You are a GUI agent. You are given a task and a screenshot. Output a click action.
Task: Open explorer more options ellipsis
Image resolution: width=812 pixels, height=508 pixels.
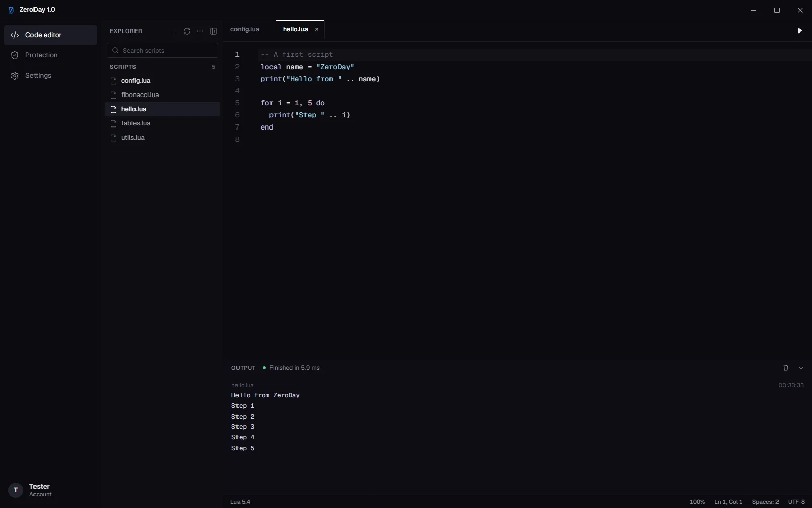(200, 31)
